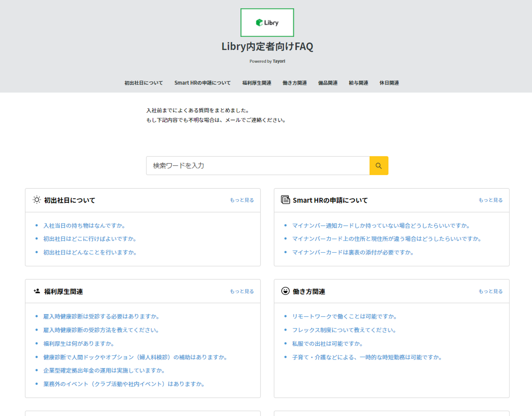Open question マイナンバーカードは裏表の添付が必要ですか。
The image size is (532, 416).
354,252
